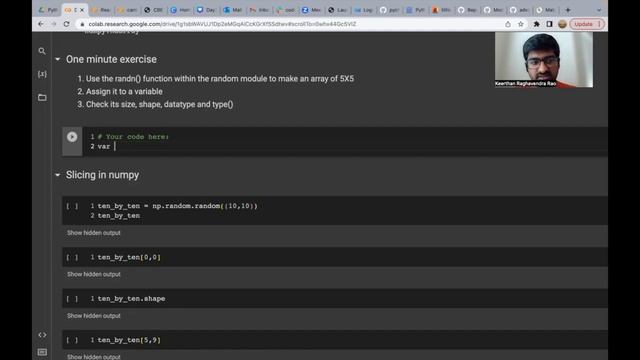Click the 'One minute exercise' heading

[x=111, y=59]
